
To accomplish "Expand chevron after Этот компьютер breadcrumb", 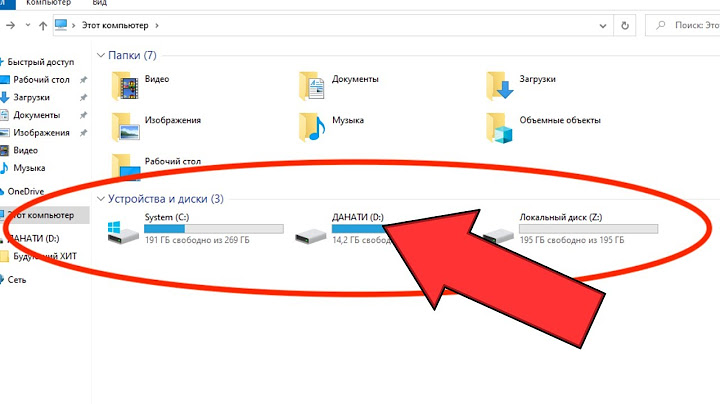I will (x=157, y=26).
